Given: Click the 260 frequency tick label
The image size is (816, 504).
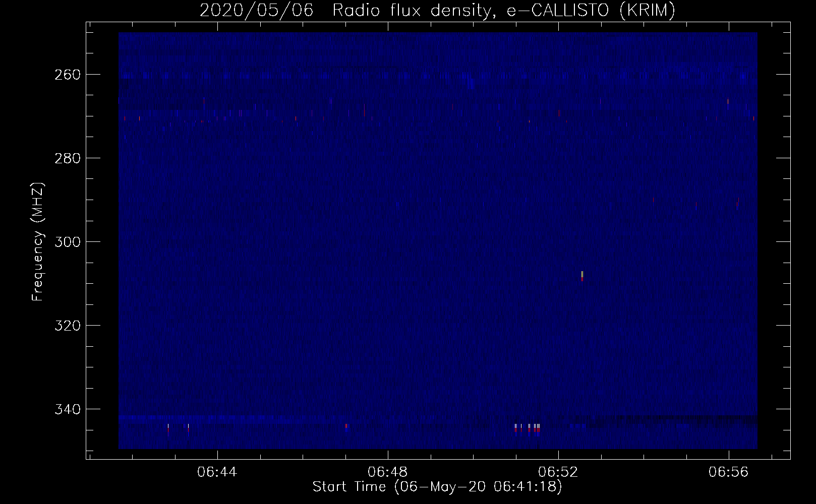Looking at the screenshot, I should (67, 75).
